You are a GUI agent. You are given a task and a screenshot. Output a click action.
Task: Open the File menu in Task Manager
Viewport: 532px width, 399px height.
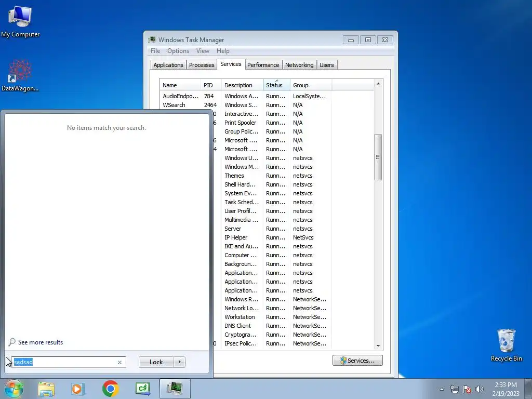pos(155,51)
